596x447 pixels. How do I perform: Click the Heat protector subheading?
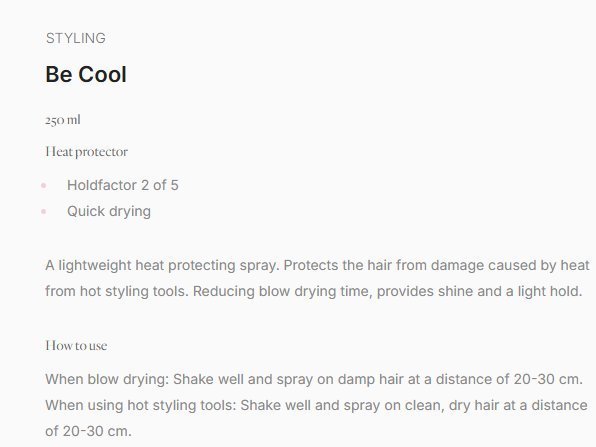click(87, 152)
